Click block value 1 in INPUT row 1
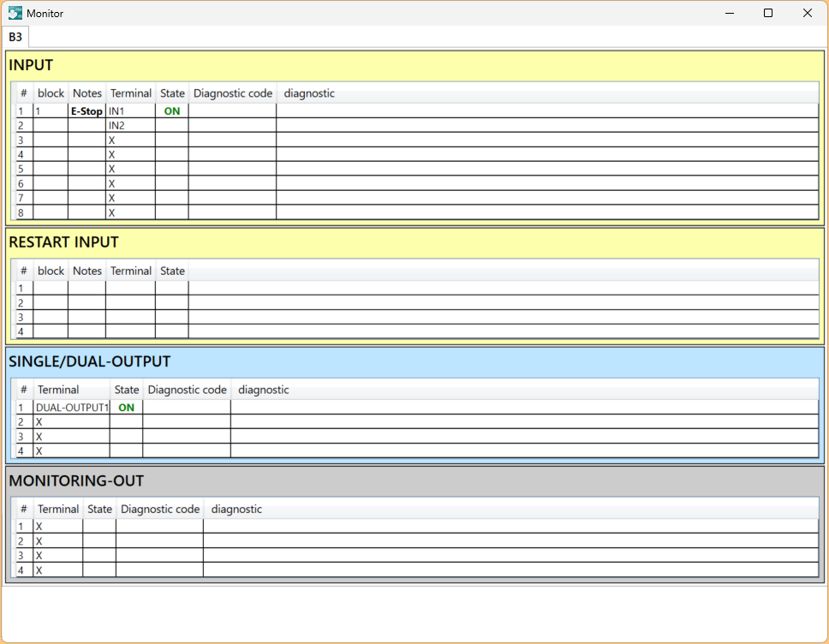The width and height of the screenshot is (829, 644). coord(51,111)
